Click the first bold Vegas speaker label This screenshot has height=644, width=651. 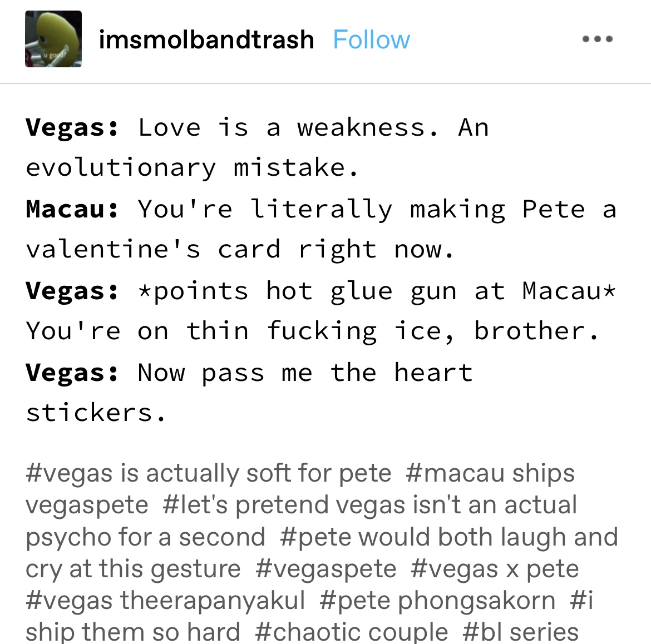pos(72,128)
